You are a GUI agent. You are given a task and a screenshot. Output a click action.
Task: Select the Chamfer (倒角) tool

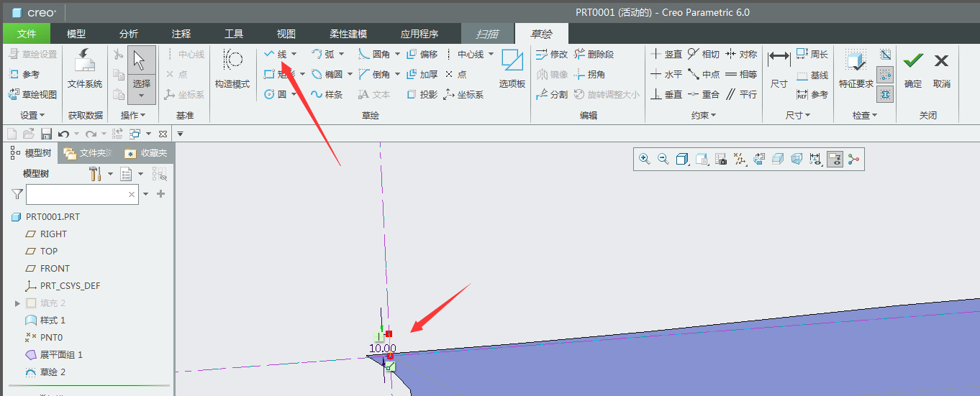pyautogui.click(x=374, y=74)
